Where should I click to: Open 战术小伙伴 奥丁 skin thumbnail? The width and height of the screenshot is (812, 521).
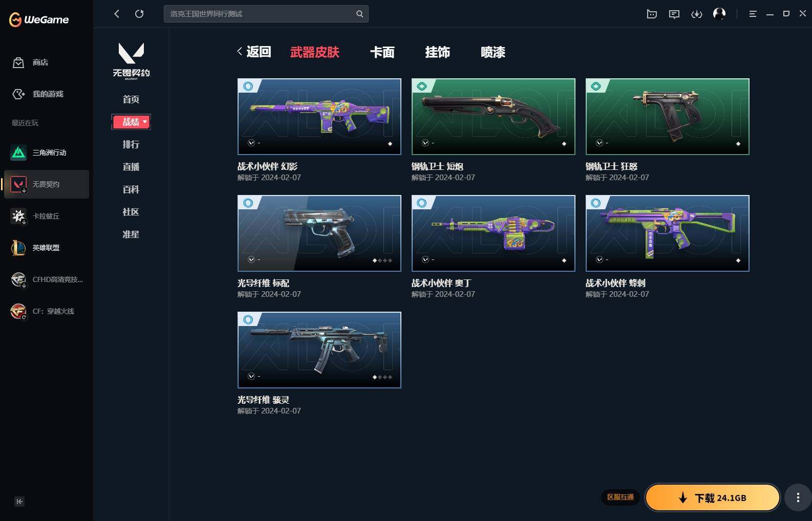click(x=494, y=233)
